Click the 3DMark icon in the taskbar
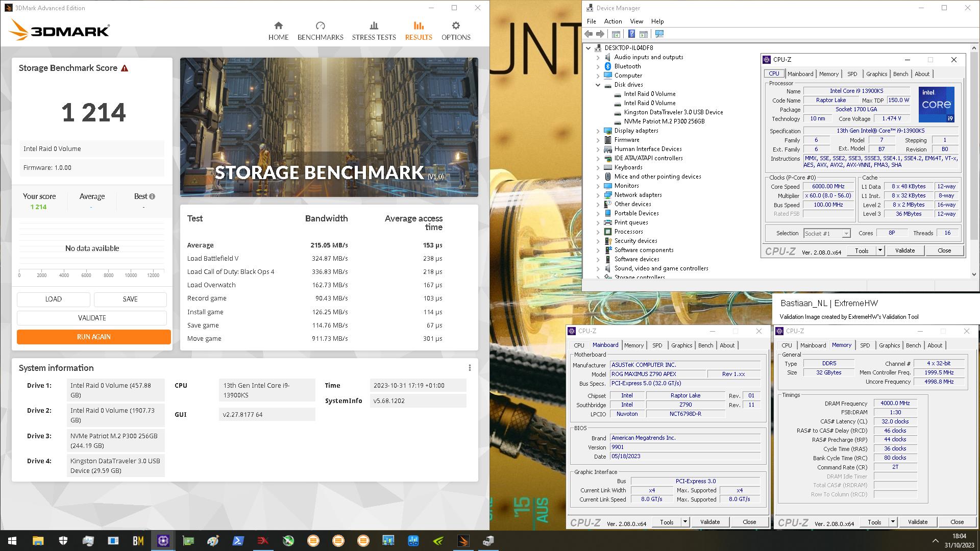The width and height of the screenshot is (980, 551). pos(463,541)
